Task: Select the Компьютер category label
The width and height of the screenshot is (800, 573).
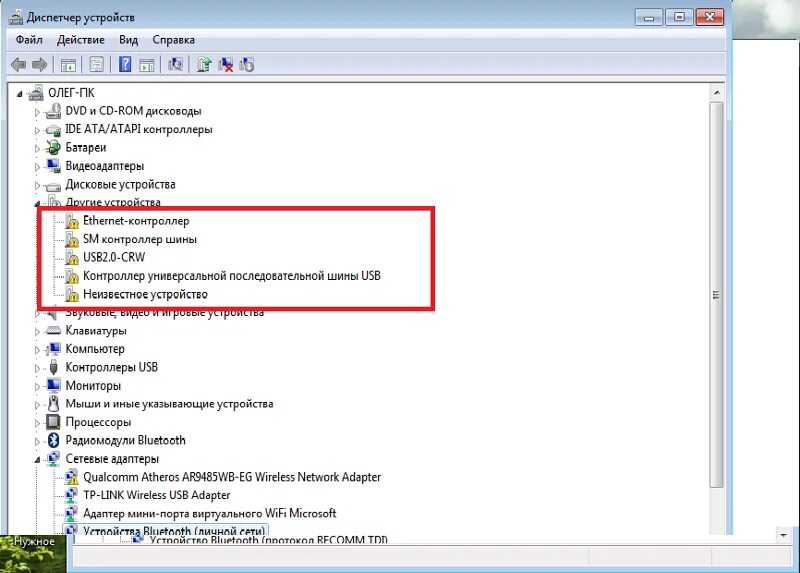Action: [x=95, y=349]
